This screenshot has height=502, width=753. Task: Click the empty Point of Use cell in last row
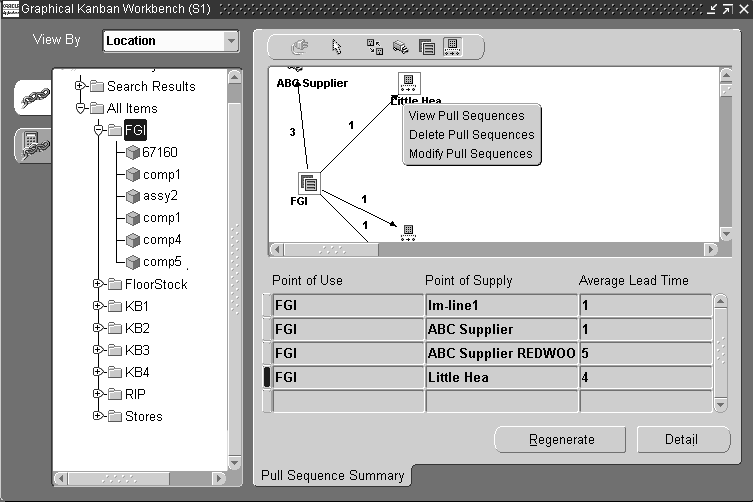pos(348,402)
